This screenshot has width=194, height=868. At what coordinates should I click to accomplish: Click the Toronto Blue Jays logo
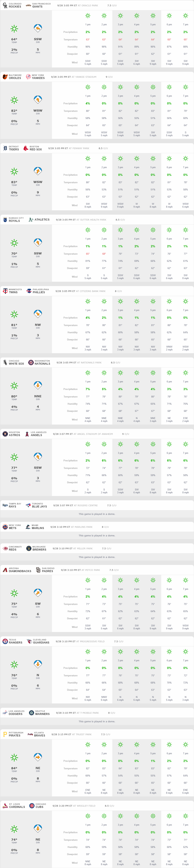tap(28, 505)
